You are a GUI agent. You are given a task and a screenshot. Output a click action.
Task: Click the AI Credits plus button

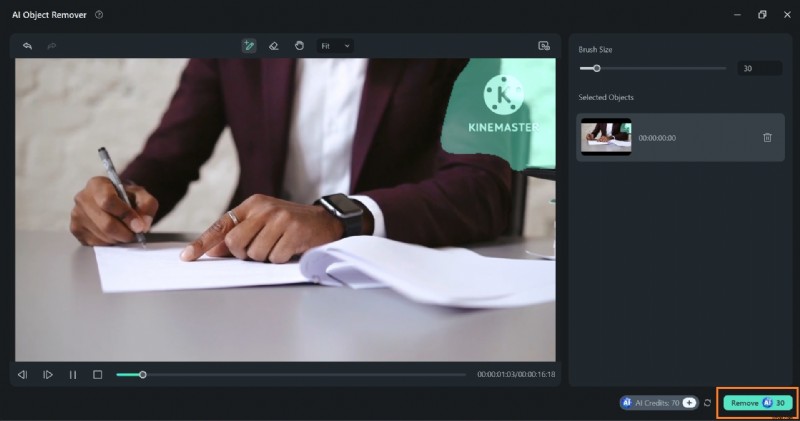coord(689,403)
